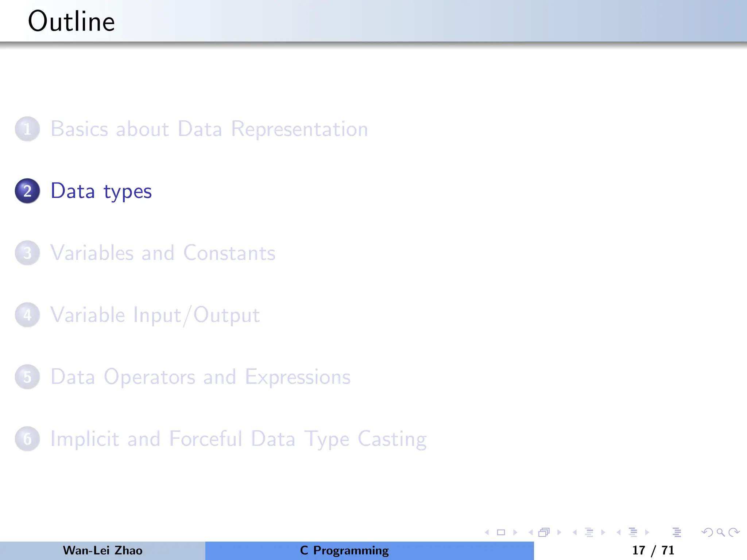Jump to 'Variables and Constants' section
The width and height of the screenshot is (747, 560).
pyautogui.click(x=163, y=253)
